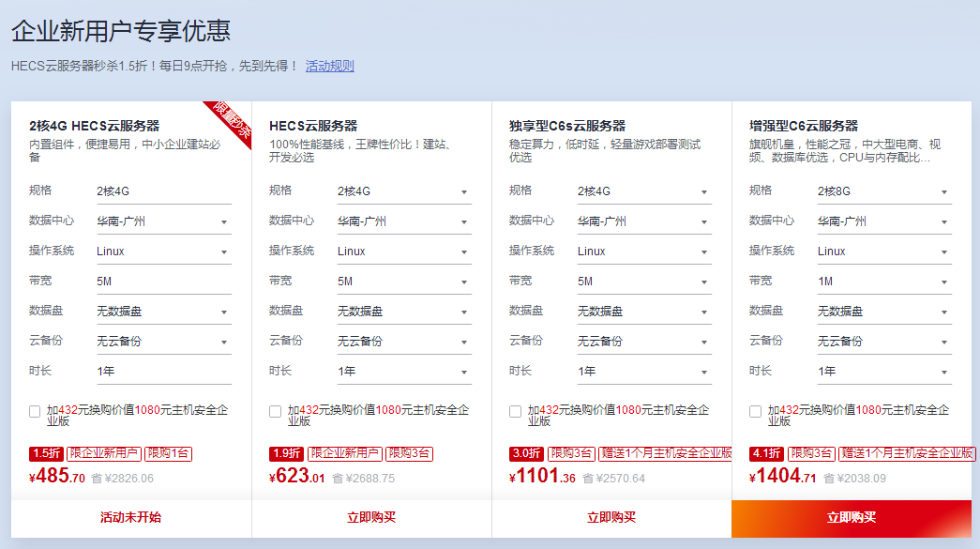The image size is (980, 549).
Task: Check the 432元 security add-on in HECS云服务器 card
Action: [x=275, y=411]
